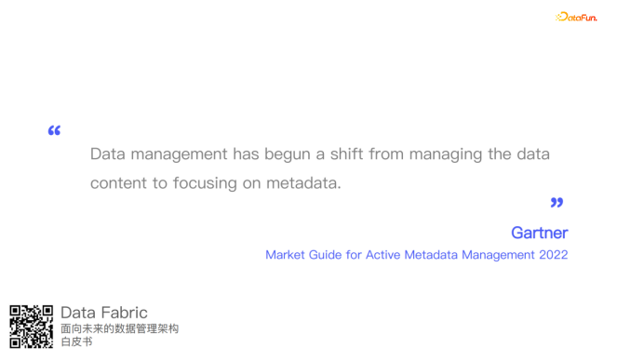Click the word 'managing' in the quote
The height and width of the screenshot is (361, 644).
[446, 155]
